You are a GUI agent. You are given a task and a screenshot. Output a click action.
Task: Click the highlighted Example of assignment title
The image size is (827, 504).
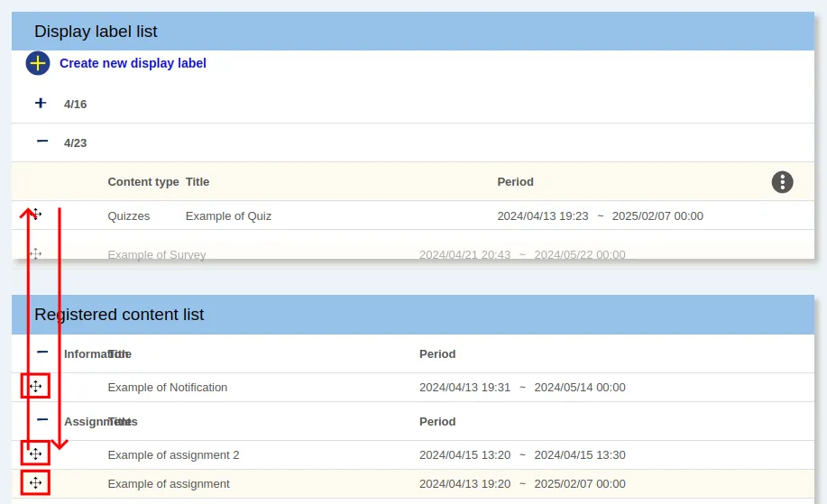tap(168, 484)
